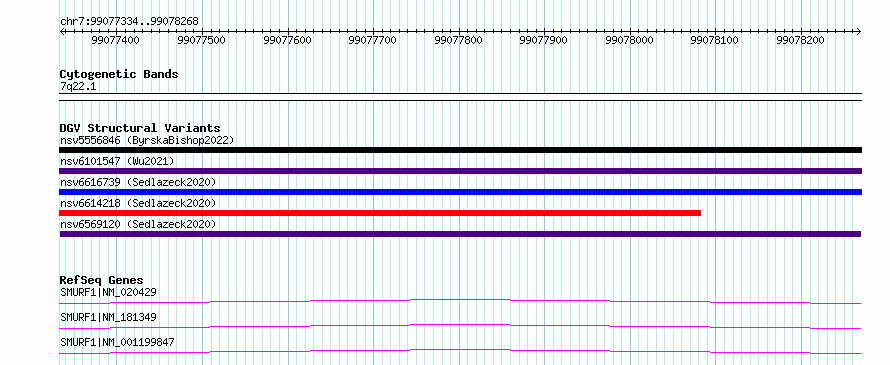Screen dimensions: 890x365
Task: Click the purple nsv6569120 variant bar
Action: (460, 234)
